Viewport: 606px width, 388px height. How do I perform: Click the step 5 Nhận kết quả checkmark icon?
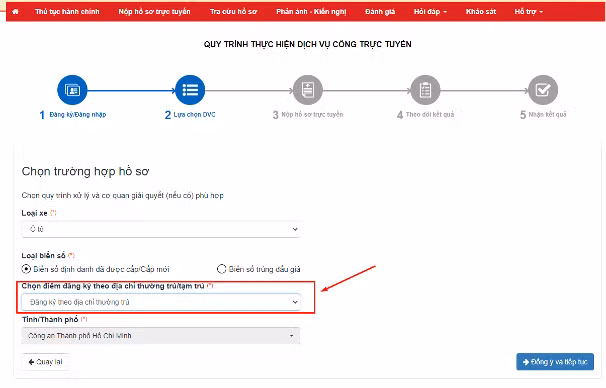pos(543,90)
